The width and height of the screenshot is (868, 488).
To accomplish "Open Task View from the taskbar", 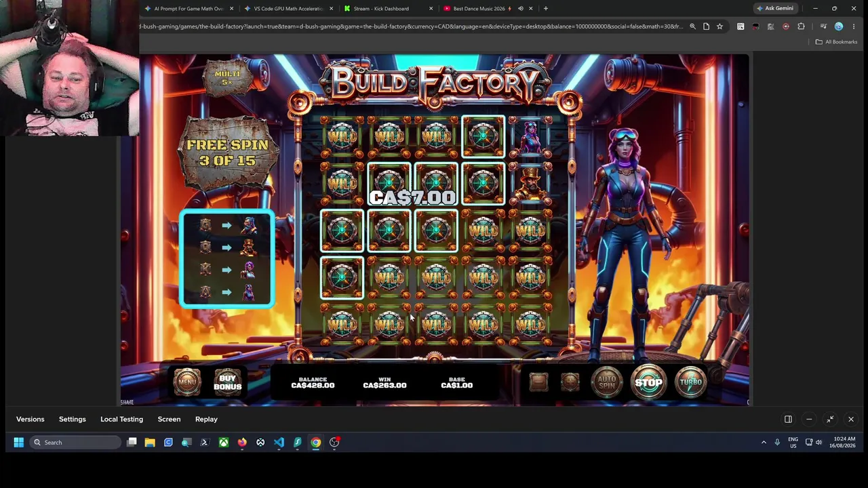I will [x=132, y=443].
